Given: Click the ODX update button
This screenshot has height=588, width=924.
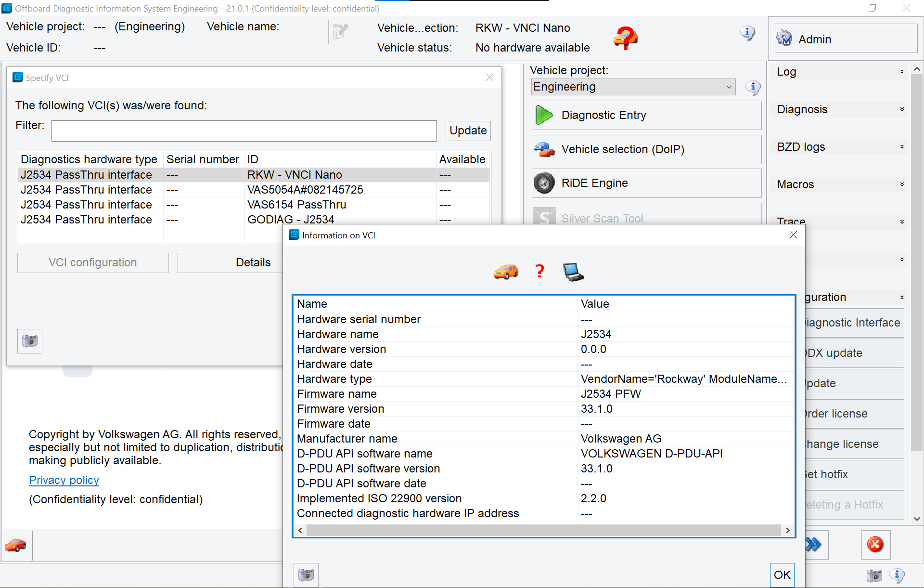Looking at the screenshot, I should 854,353.
